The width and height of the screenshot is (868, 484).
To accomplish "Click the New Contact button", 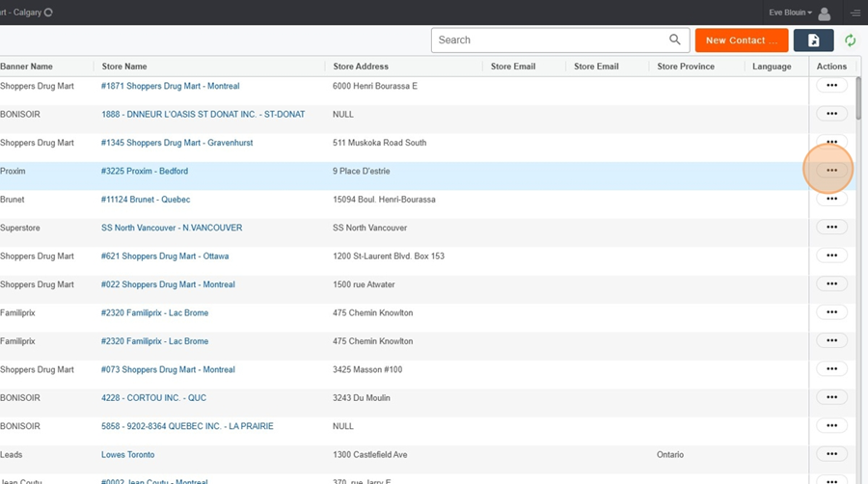I will click(742, 40).
